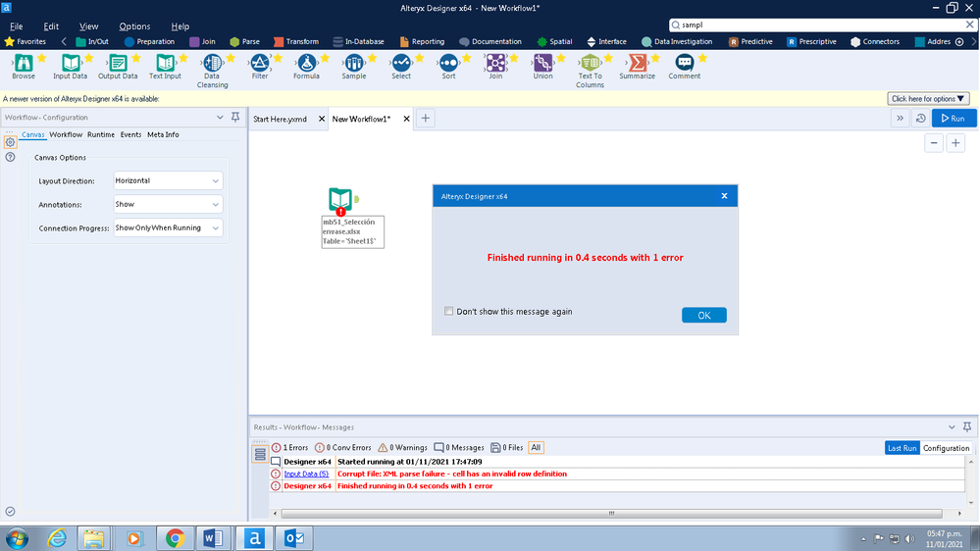Add a new workflow tab
The height and width of the screenshot is (551, 980).
pyautogui.click(x=425, y=118)
